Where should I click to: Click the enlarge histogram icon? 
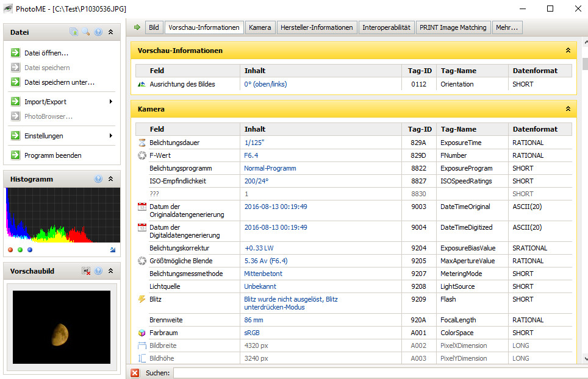113,250
